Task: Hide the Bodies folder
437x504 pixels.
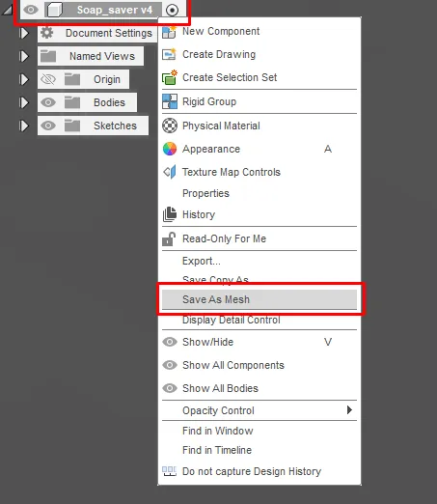Action: click(48, 102)
